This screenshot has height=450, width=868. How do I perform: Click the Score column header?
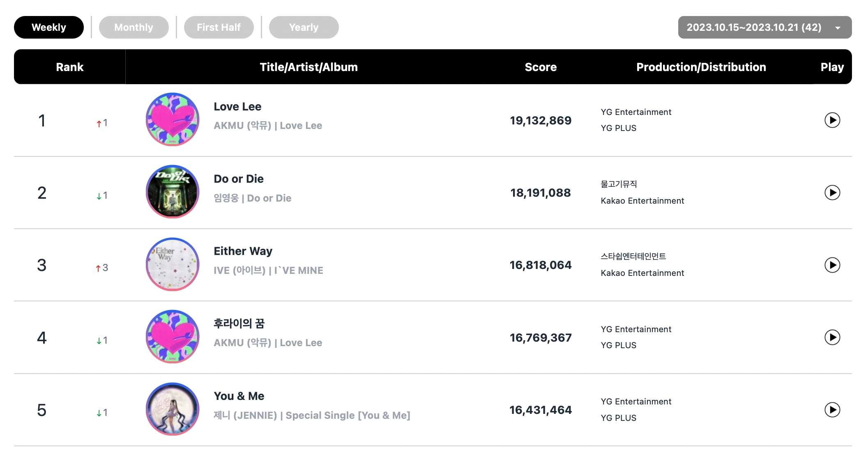tap(541, 67)
